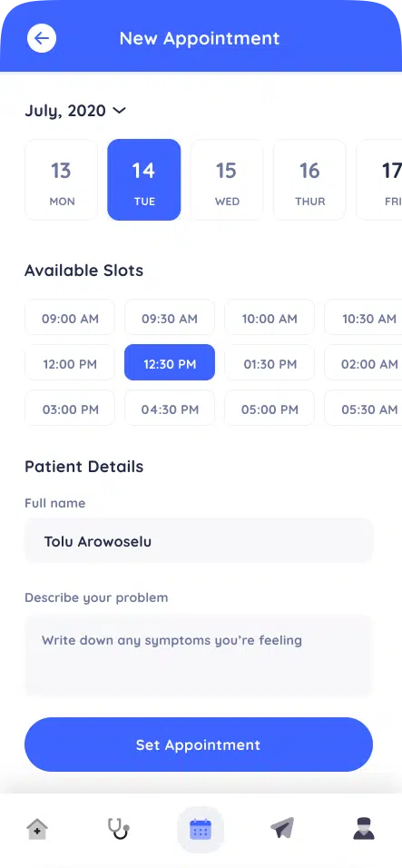
Task: Focus the Describe your problem text area
Action: pos(199,655)
